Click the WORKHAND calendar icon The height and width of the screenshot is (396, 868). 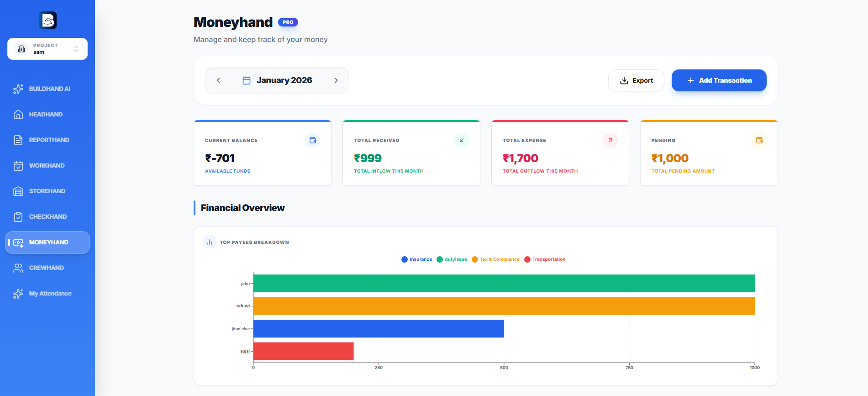(18, 166)
